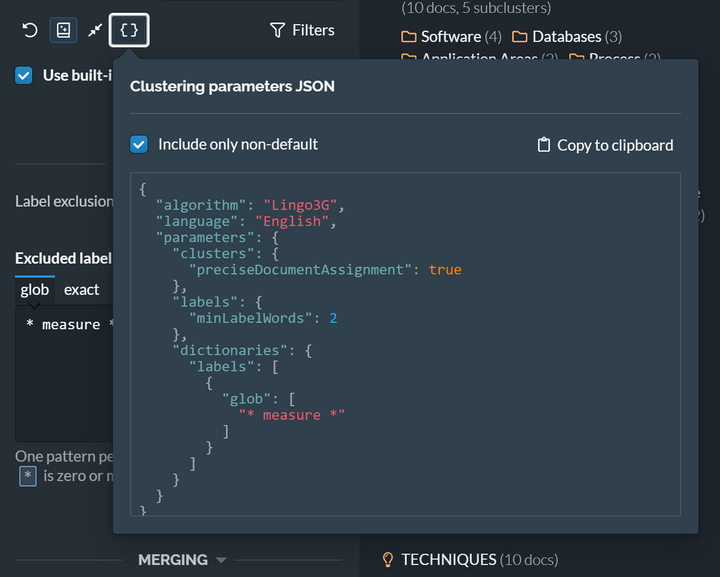Click the Excluded label heading
The height and width of the screenshot is (577, 720).
63,258
